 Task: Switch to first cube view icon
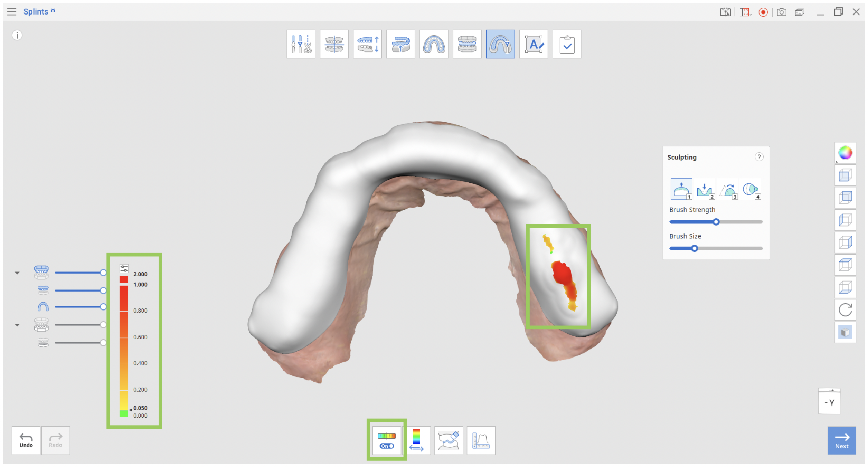tap(845, 175)
